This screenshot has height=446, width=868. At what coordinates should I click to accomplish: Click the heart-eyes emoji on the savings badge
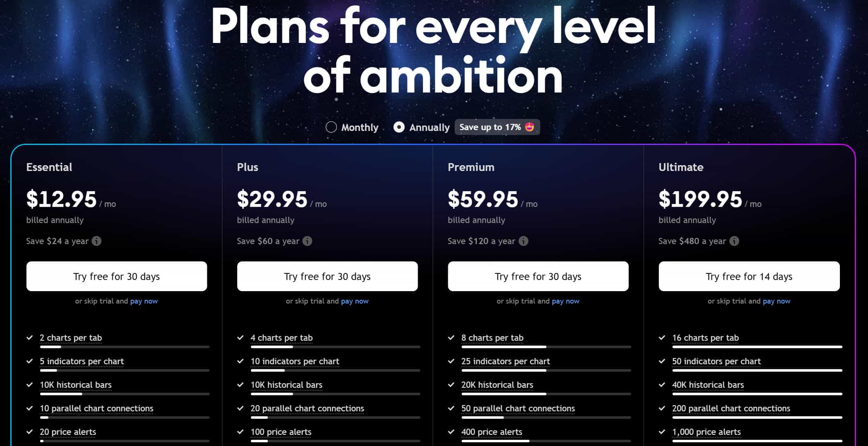[529, 127]
